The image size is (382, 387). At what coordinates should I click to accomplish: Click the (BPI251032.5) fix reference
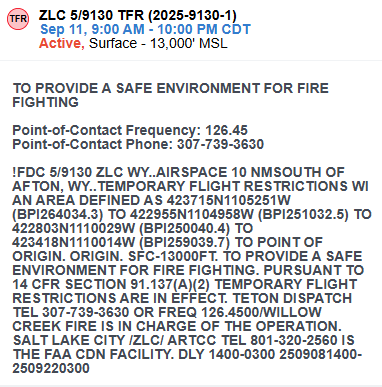[303, 214]
